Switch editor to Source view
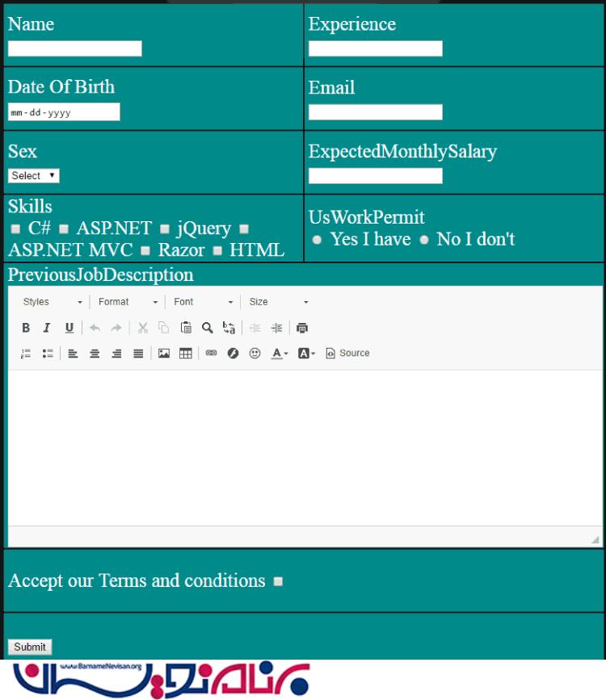 347,353
